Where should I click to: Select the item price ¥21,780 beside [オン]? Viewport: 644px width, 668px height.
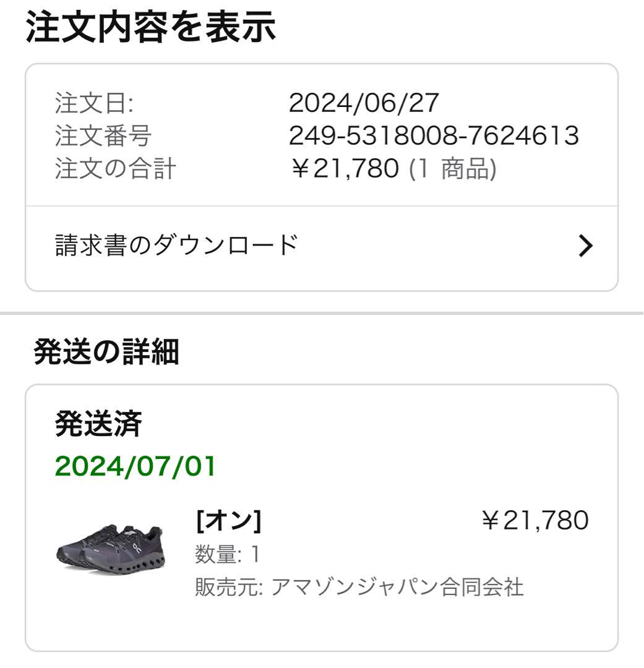click(x=535, y=520)
